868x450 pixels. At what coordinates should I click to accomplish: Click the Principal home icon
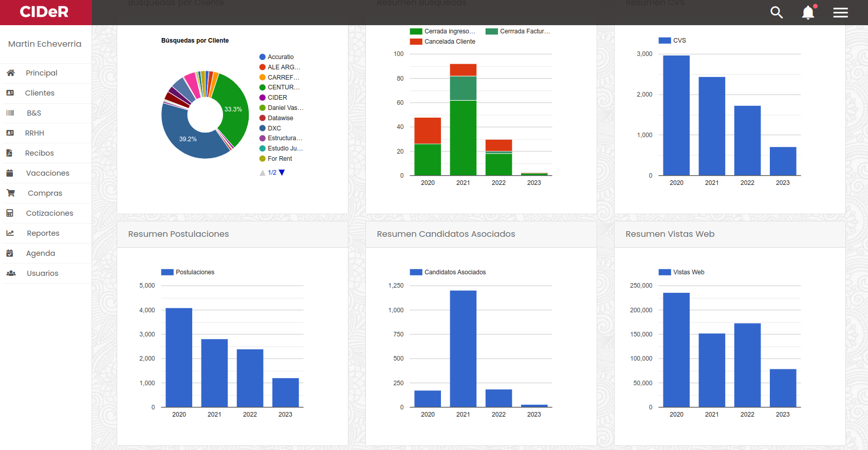tap(10, 73)
